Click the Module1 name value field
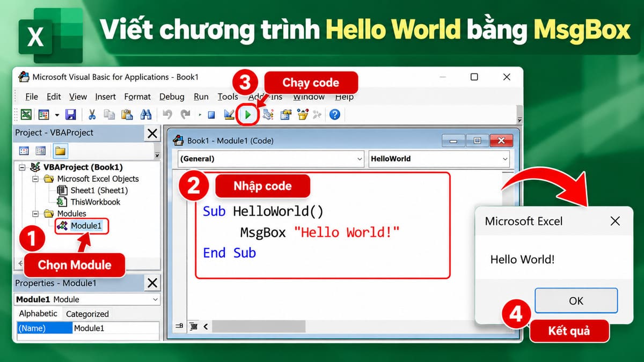 point(116,328)
